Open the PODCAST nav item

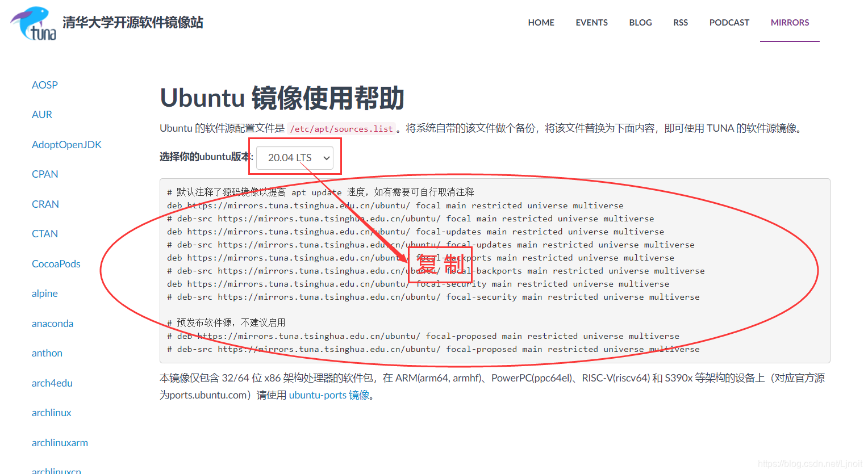729,23
